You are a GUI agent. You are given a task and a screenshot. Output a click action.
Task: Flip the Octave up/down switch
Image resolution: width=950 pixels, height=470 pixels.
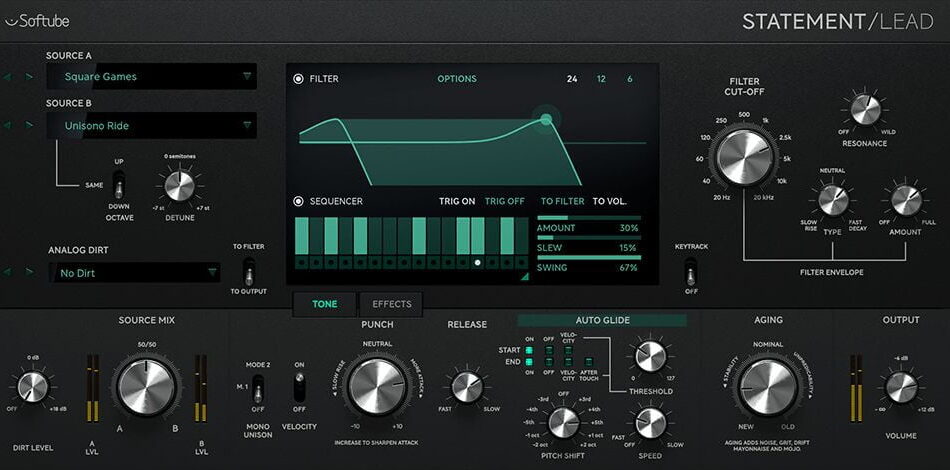click(x=118, y=186)
